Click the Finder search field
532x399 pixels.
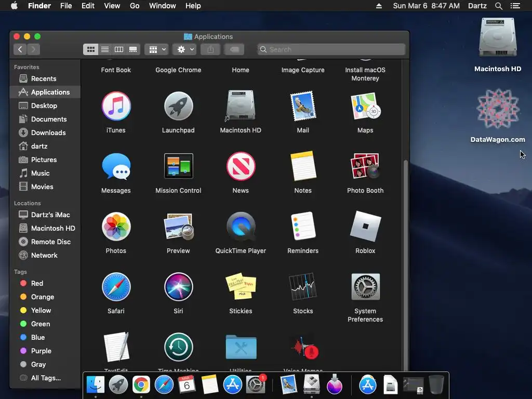(331, 49)
